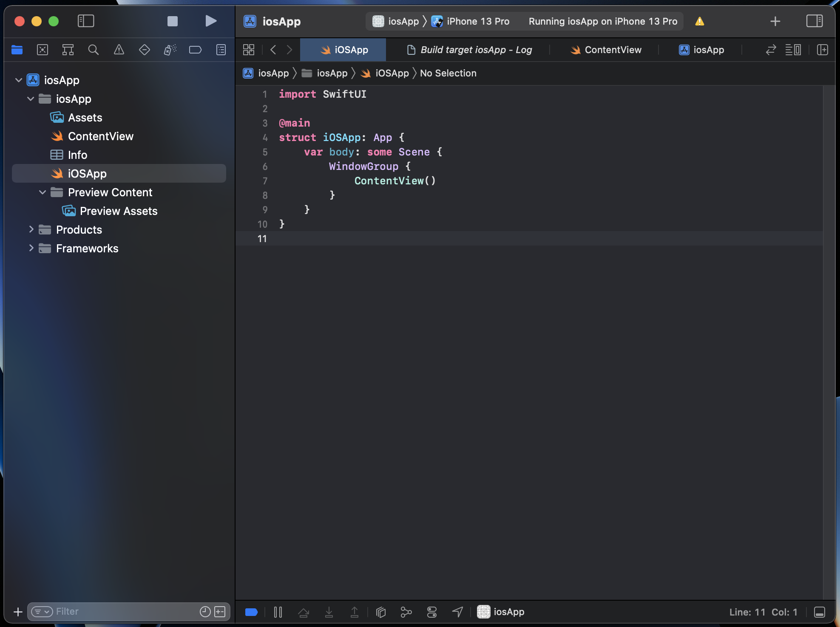The image size is (840, 627).
Task: Click the yellow warning indicator in toolbar
Action: pyautogui.click(x=700, y=21)
